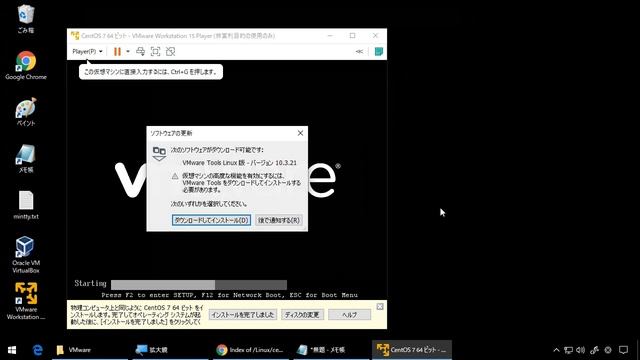640x360 pixels.
Task: Open the Paint desktop shortcut
Action: (26, 111)
